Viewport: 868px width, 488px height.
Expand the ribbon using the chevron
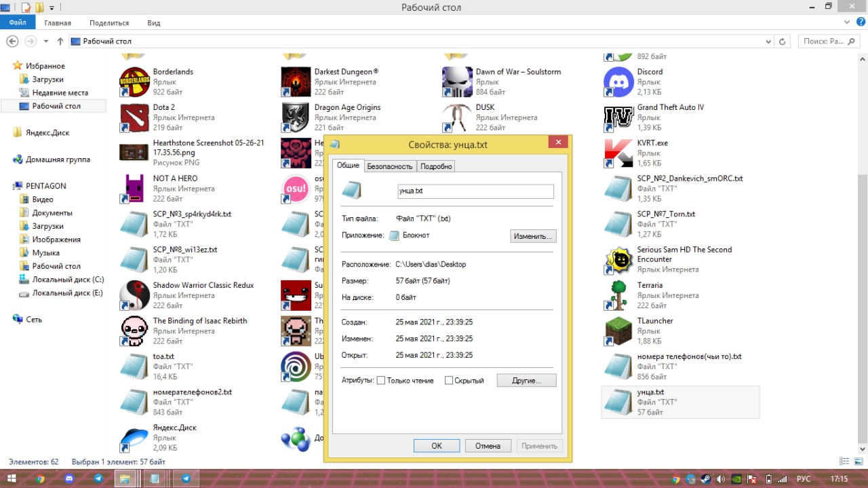coord(847,23)
